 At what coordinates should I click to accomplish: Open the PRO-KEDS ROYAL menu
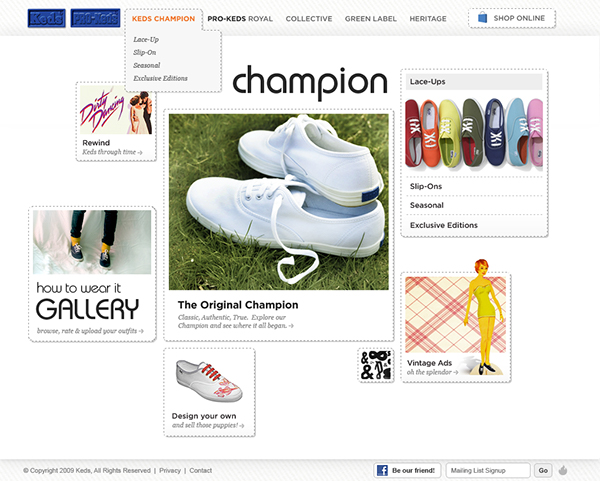(x=240, y=18)
